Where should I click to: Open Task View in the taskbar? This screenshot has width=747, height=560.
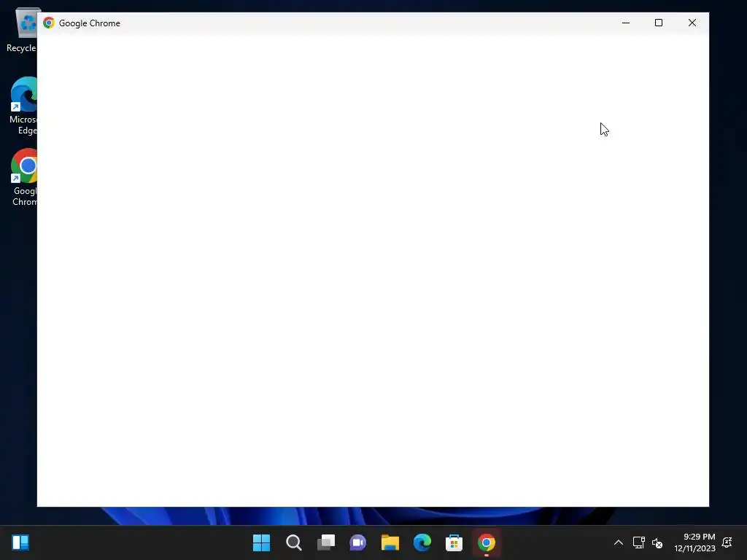[x=326, y=542]
